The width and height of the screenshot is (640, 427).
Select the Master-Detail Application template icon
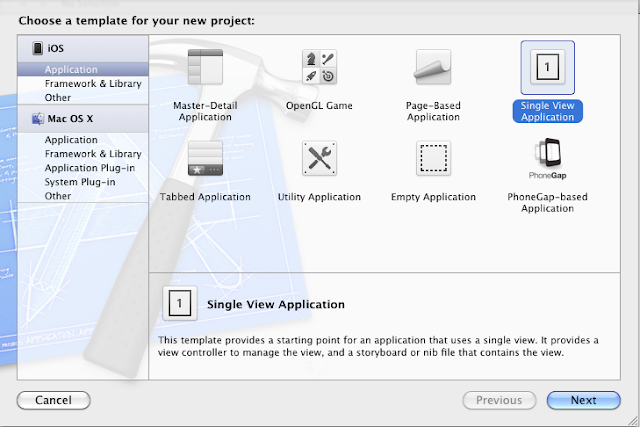(x=205, y=68)
